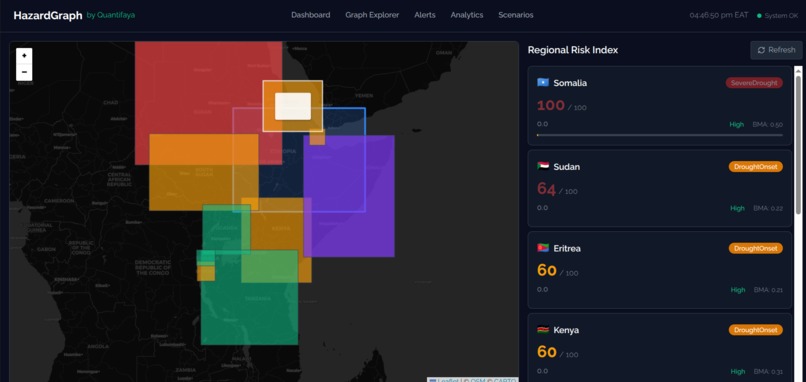
Task: Open the CARTO attribution link
Action: coord(505,380)
